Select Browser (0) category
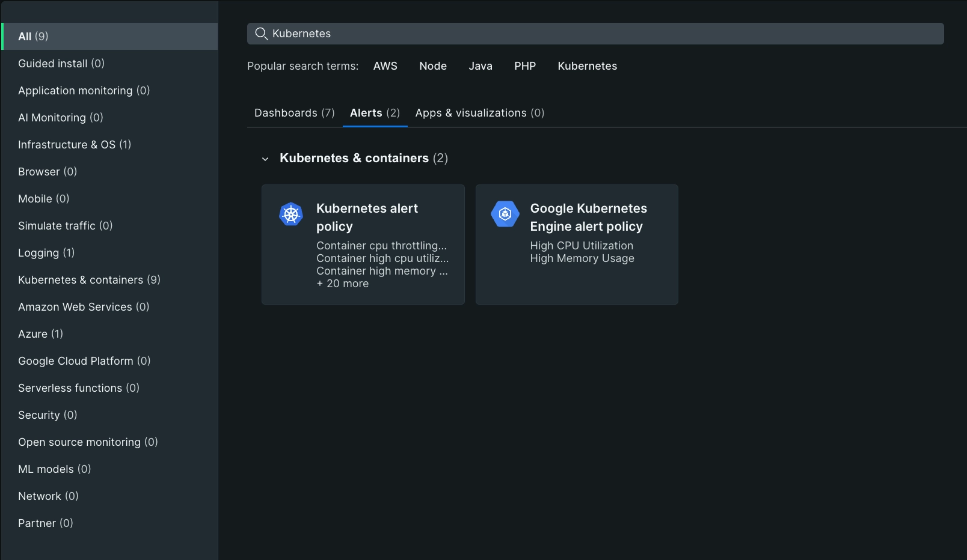This screenshot has width=967, height=560. (109, 171)
